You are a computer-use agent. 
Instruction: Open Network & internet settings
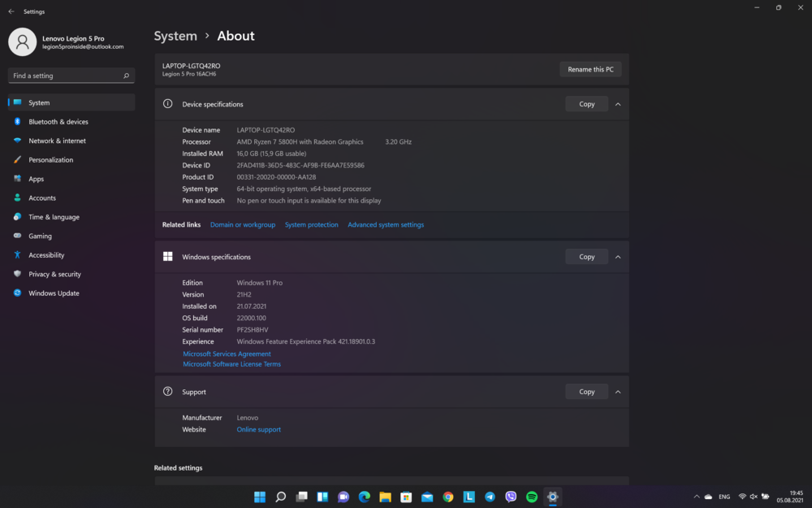tap(71, 141)
